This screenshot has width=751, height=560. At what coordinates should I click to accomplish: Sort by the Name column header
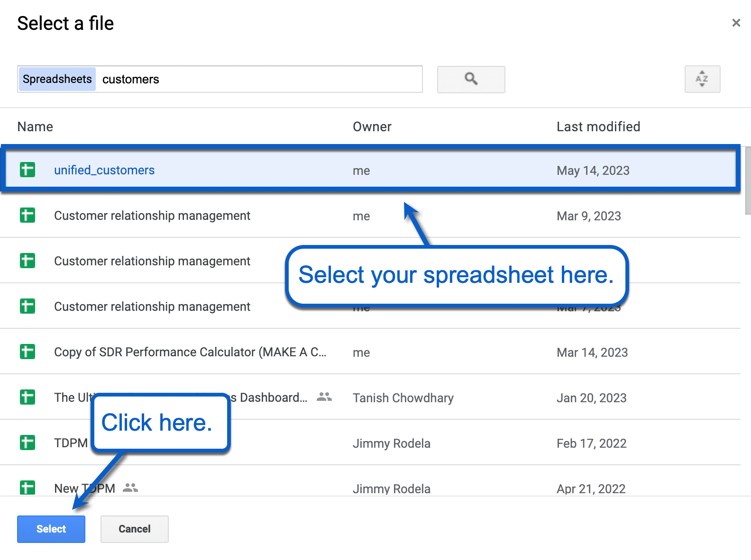click(35, 126)
